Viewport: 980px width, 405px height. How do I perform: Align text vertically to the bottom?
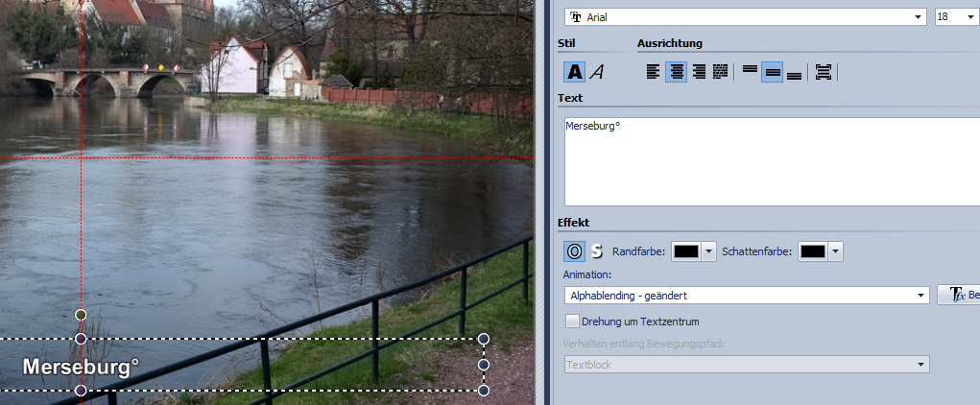794,71
